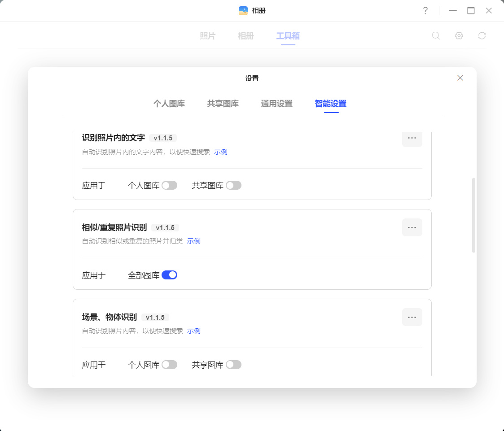
Task: Go to the 照片 main tab
Action: (208, 35)
